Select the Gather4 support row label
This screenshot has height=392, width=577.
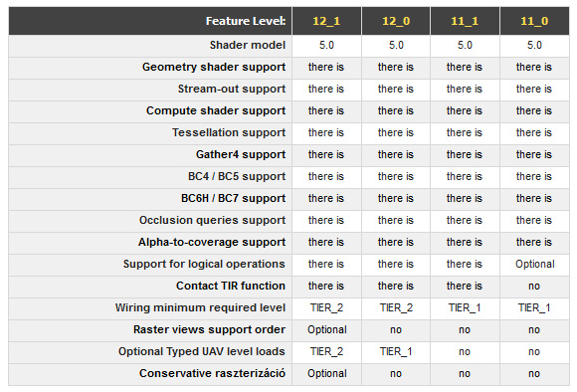[241, 154]
